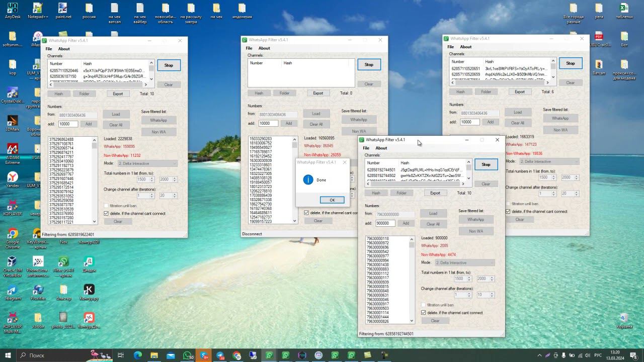
Task: Select the Все города разные folder
Action: (574, 13)
